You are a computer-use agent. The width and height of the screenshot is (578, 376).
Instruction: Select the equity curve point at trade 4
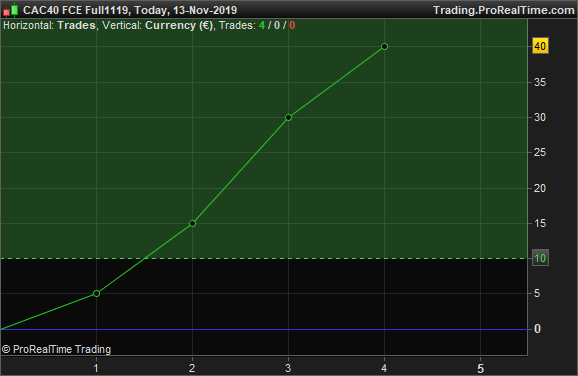pyautogui.click(x=384, y=46)
